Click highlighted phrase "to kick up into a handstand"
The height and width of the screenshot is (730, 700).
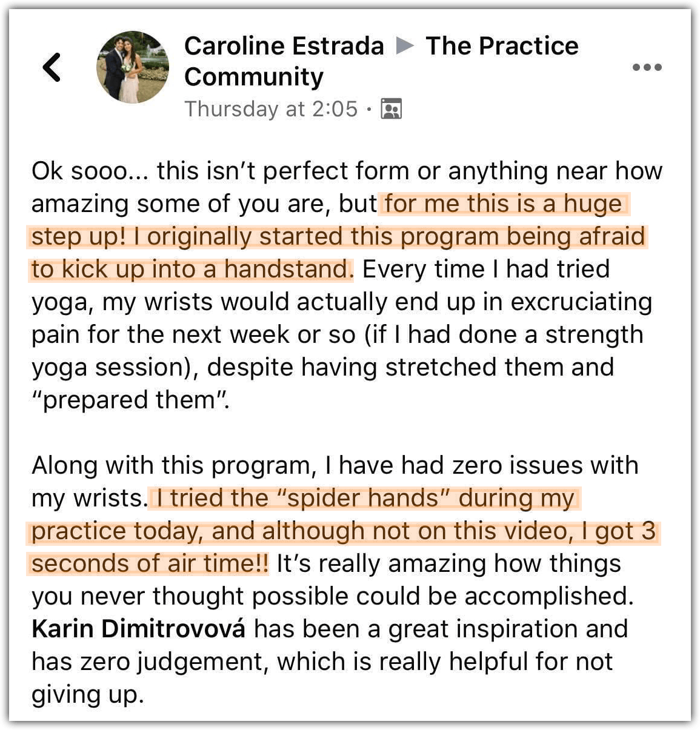coord(192,270)
